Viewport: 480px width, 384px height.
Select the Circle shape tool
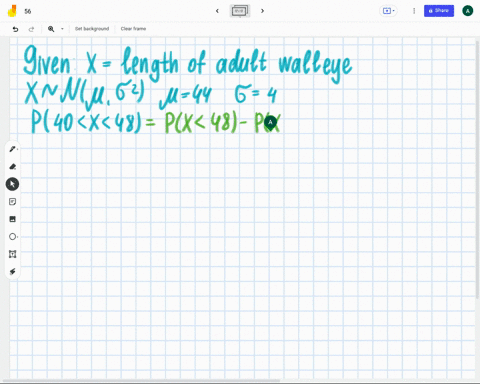pos(12,237)
